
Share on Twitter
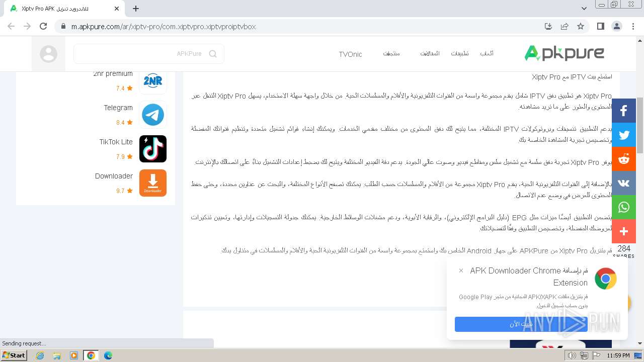(624, 135)
